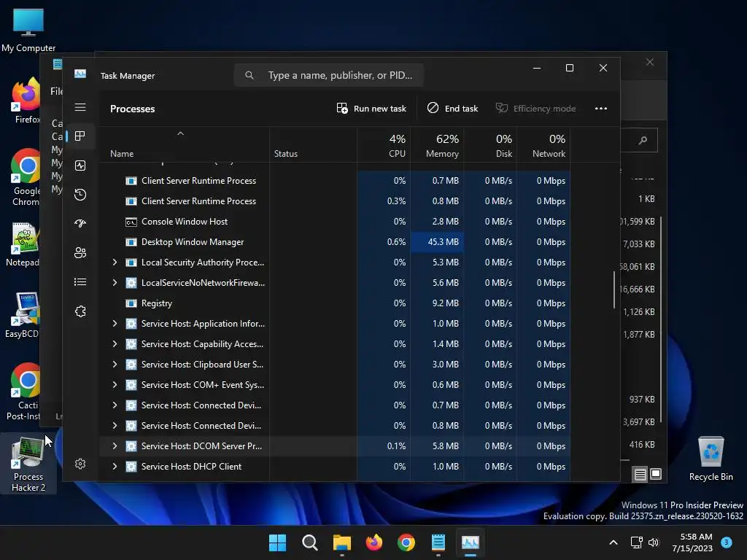The image size is (747, 560).
Task: Open the Startup apps sidebar icon
Action: pos(80,223)
